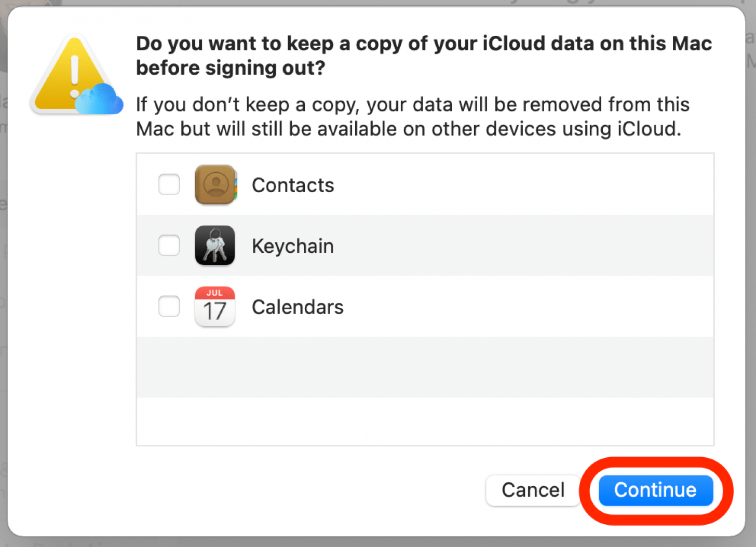Image resolution: width=756 pixels, height=547 pixels.
Task: Select the Keychain row label
Action: (292, 245)
